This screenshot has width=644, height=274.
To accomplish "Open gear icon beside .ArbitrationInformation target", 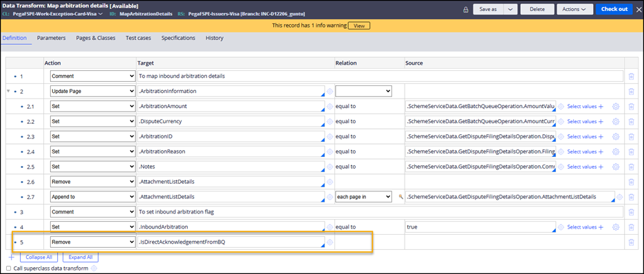I will pyautogui.click(x=330, y=91).
